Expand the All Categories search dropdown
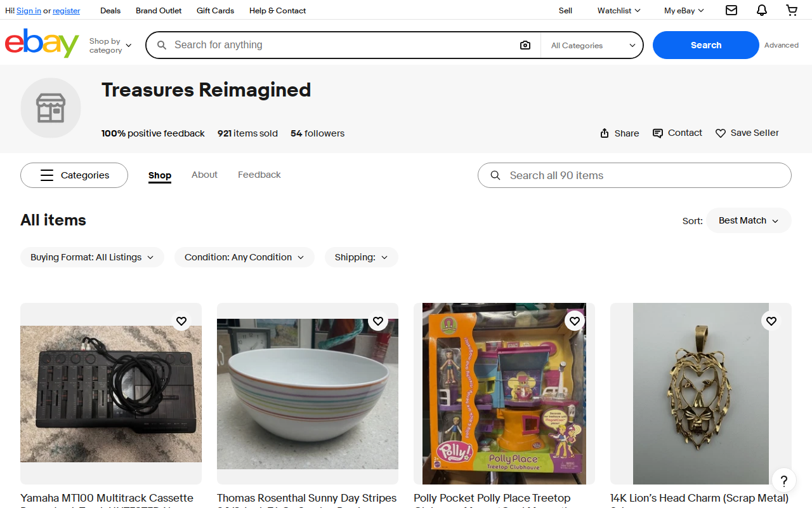Screen dimensions: 812x508 (593, 45)
